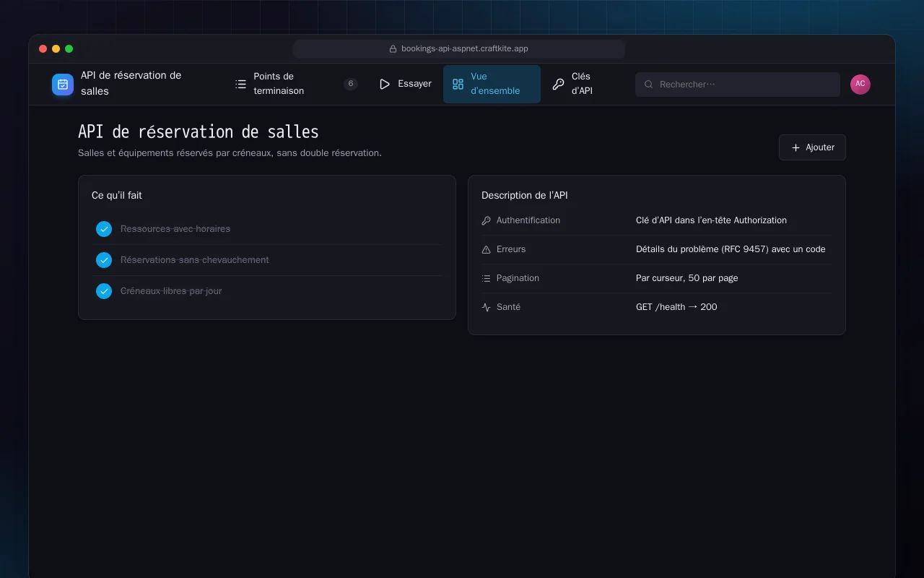Click the pulse icon beside Santé
Viewport: 924px width, 578px height.
pos(487,307)
